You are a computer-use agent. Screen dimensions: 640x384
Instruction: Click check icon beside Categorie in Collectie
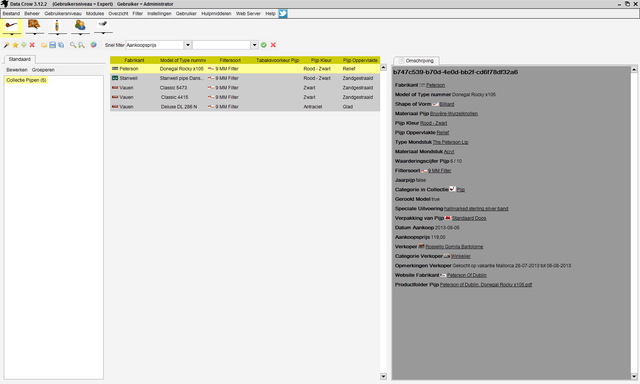pos(452,189)
